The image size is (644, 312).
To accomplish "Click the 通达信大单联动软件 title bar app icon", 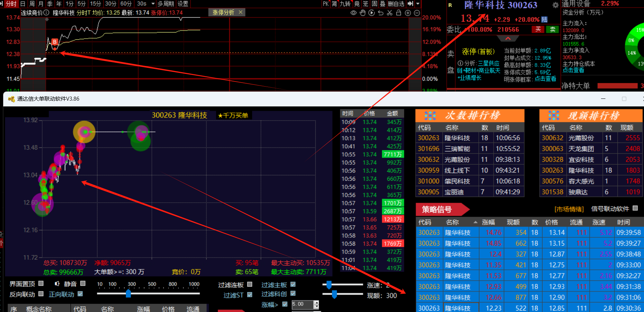I will click(12, 99).
